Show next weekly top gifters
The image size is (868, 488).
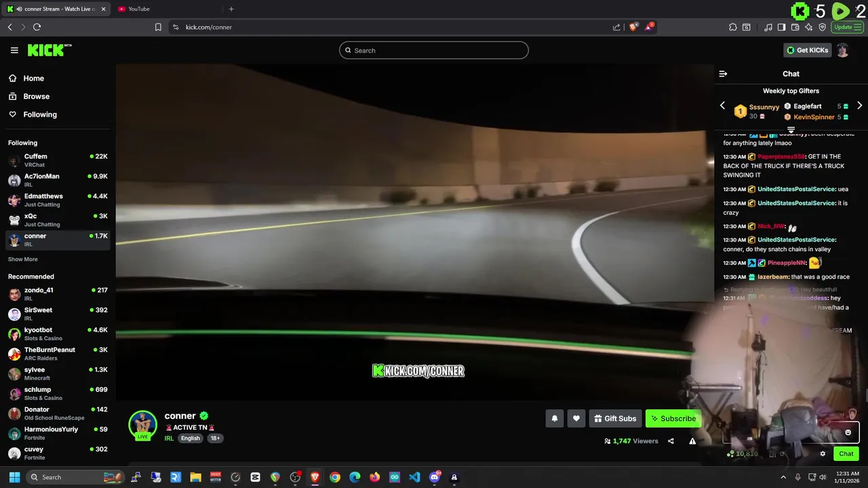click(x=859, y=106)
